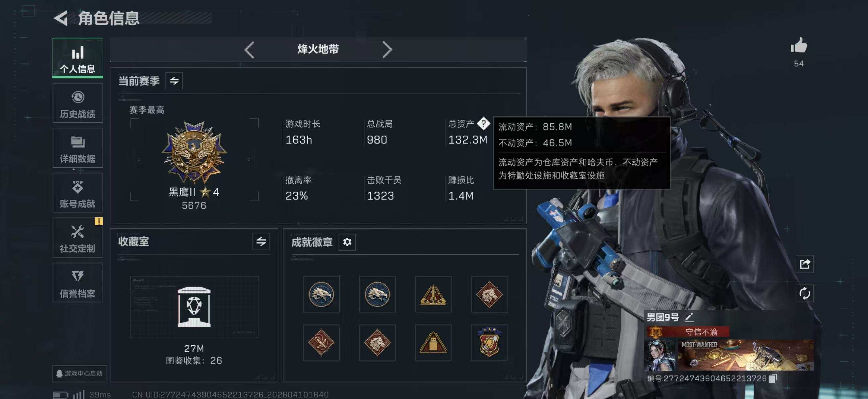Image resolution: width=868 pixels, height=399 pixels.
Task: Go back using the arrow beside 角色信息
Action: [x=61, y=18]
